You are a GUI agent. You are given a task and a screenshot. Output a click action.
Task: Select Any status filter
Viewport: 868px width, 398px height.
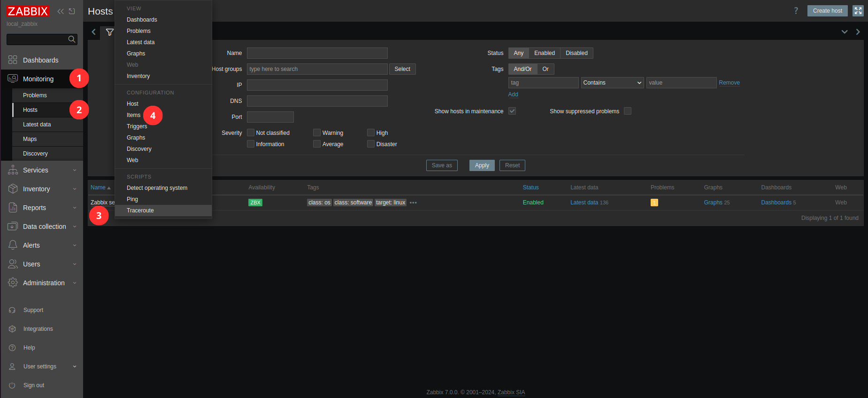pos(518,53)
